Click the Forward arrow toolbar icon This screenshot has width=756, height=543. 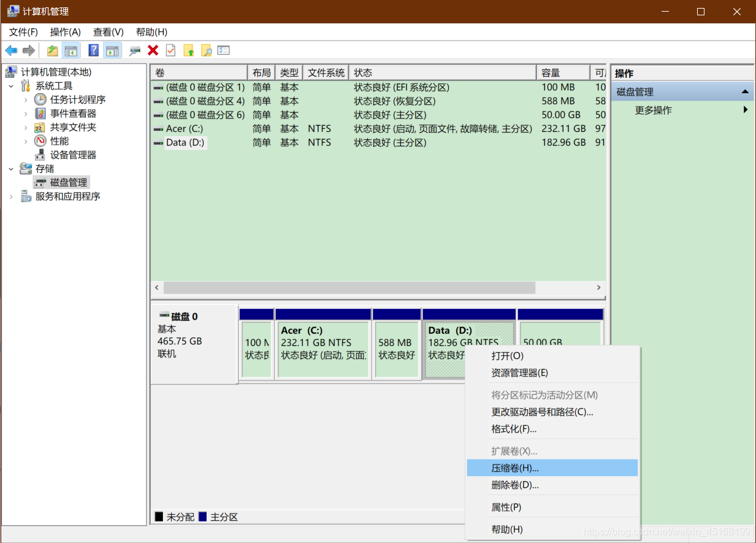click(x=28, y=50)
